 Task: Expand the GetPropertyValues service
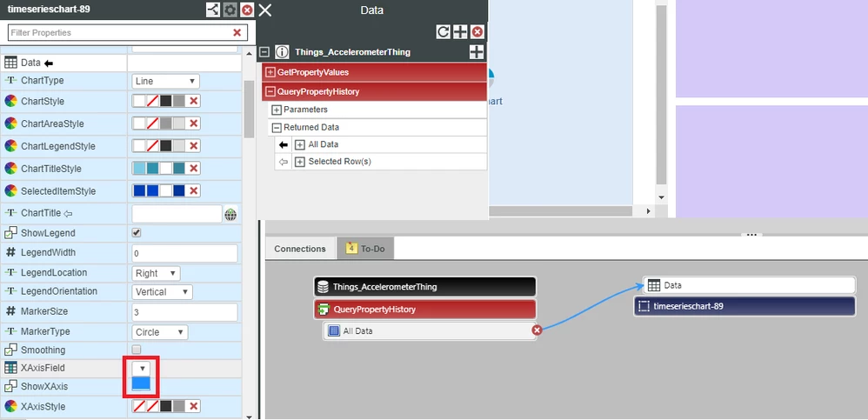tap(270, 72)
